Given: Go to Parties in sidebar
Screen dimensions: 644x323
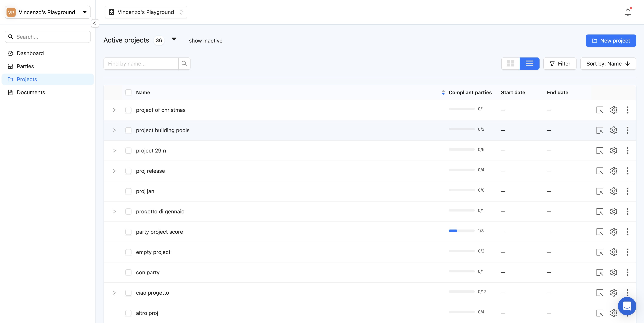Looking at the screenshot, I should [x=25, y=66].
